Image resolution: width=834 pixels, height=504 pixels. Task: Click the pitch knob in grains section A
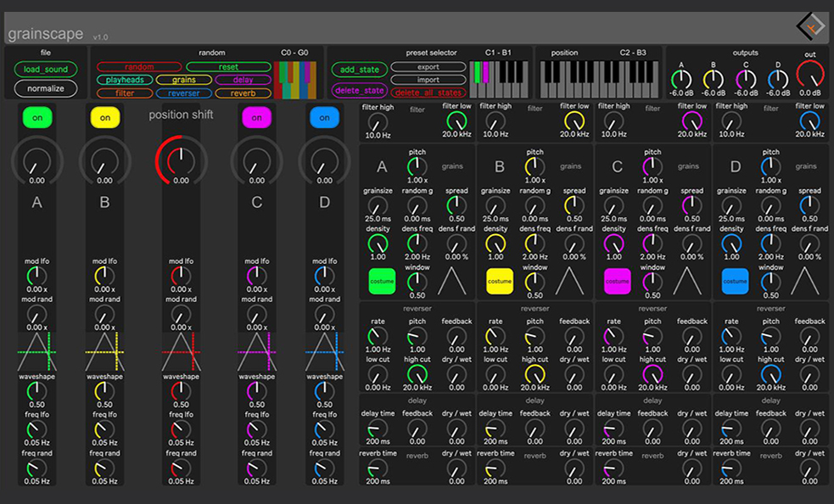tap(417, 167)
